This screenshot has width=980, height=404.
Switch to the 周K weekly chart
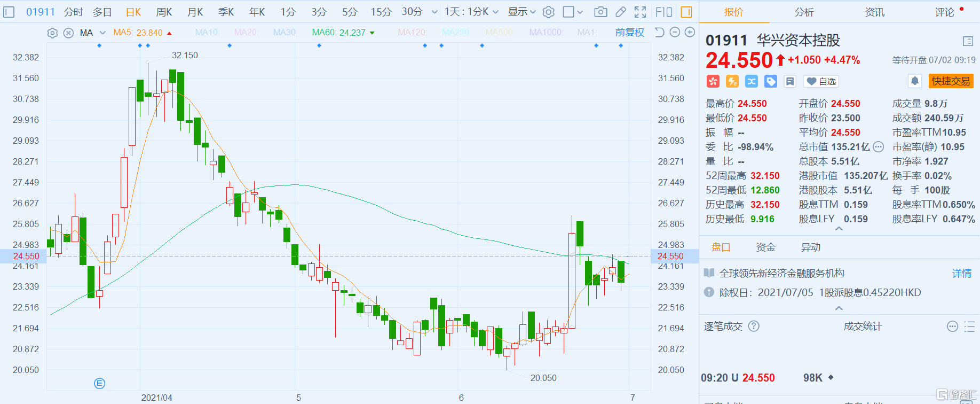(164, 12)
